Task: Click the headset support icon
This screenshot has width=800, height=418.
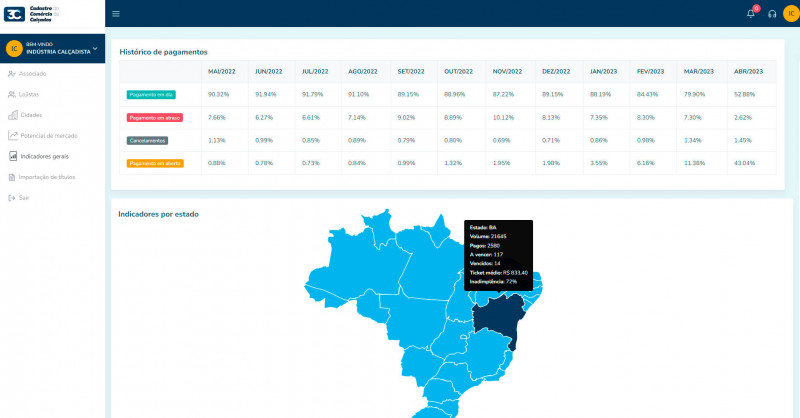Action: 771,13
